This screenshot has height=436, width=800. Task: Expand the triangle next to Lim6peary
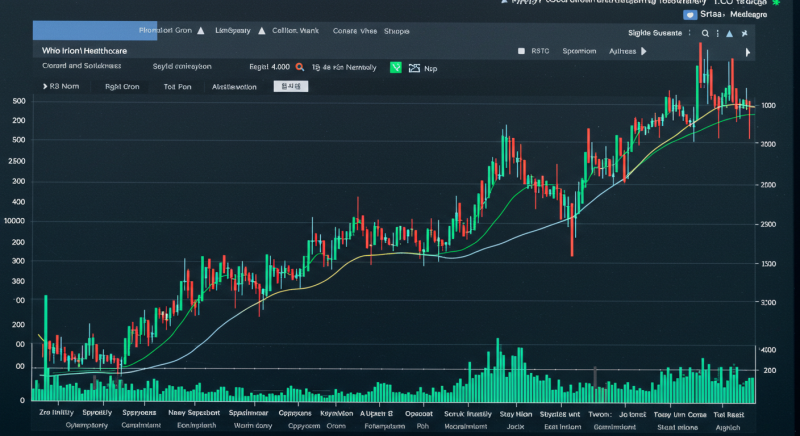[x=262, y=31]
